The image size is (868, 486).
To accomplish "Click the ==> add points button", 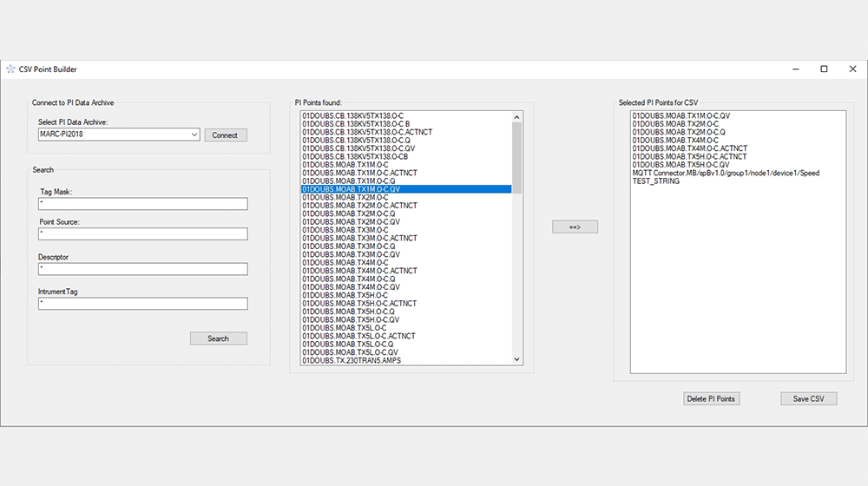I will tap(575, 227).
